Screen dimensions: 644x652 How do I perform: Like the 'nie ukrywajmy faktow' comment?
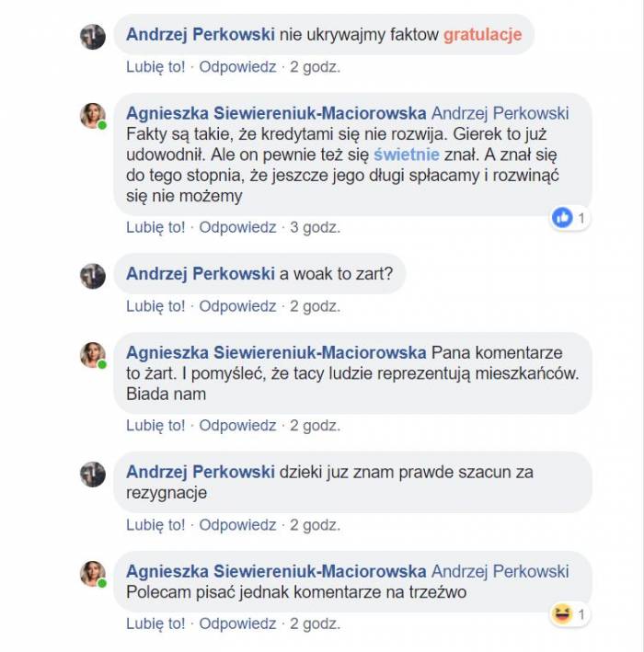click(155, 67)
